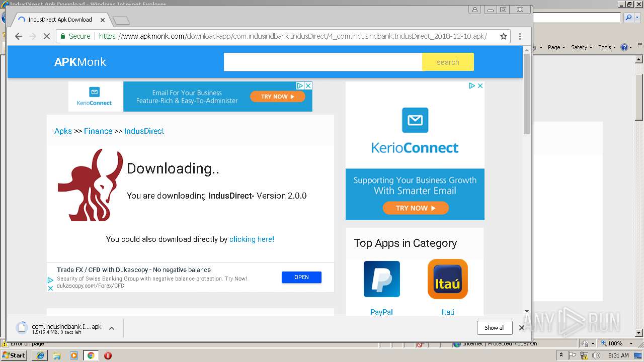Click the Windows Start button
The height and width of the screenshot is (362, 644).
[14, 355]
